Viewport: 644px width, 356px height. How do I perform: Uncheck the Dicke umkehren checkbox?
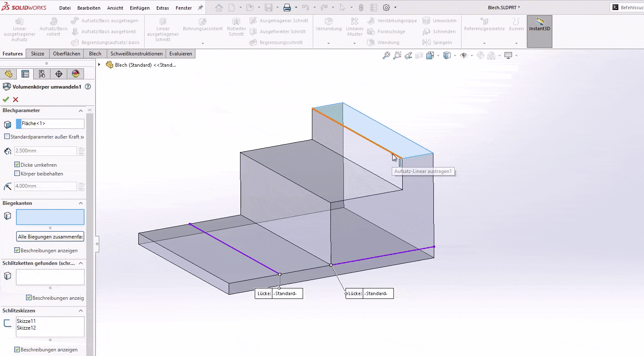click(17, 165)
